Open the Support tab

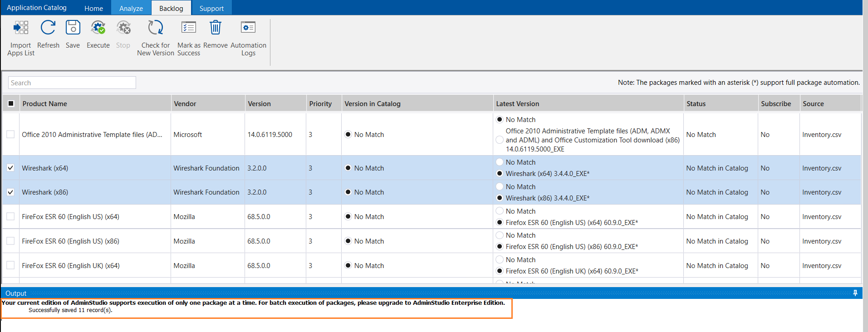click(211, 8)
